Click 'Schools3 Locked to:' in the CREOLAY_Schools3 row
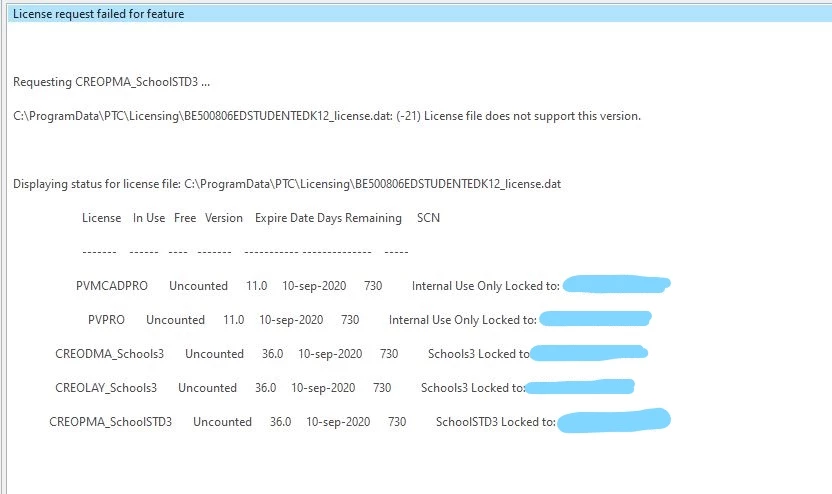The image size is (832, 494). tap(473, 388)
